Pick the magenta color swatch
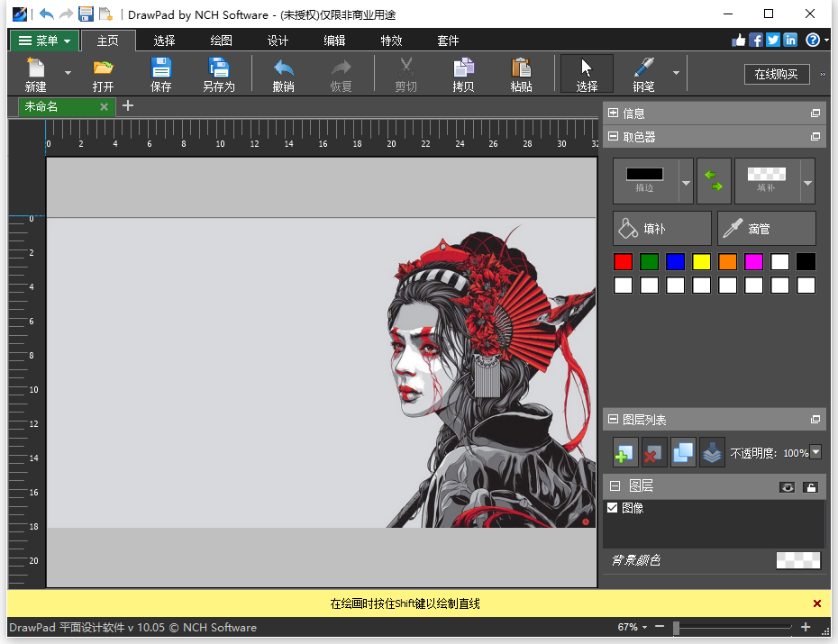 753,262
